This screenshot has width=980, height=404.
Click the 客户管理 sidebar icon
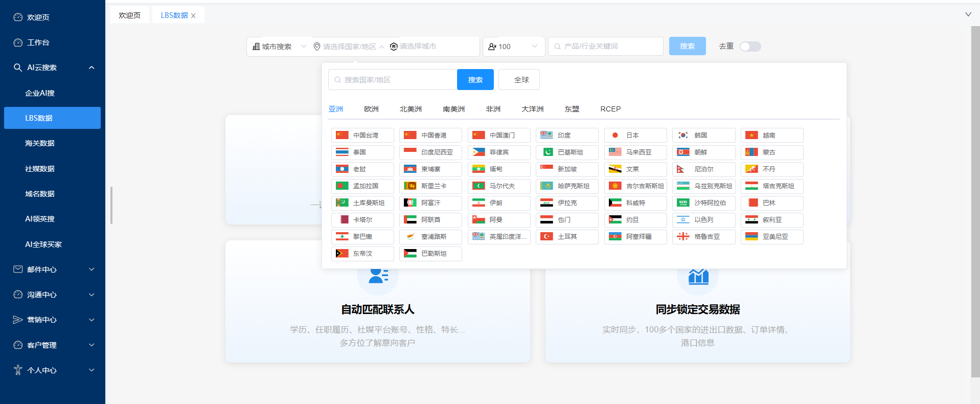click(18, 345)
